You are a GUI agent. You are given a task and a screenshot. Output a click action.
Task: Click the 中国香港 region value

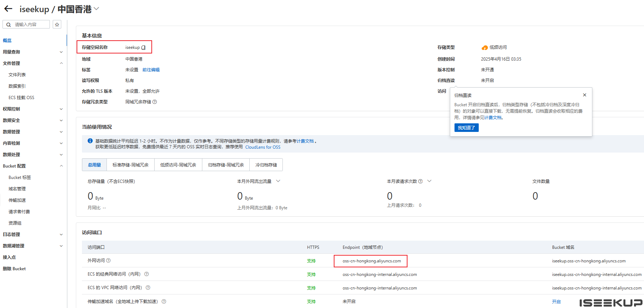(134, 59)
